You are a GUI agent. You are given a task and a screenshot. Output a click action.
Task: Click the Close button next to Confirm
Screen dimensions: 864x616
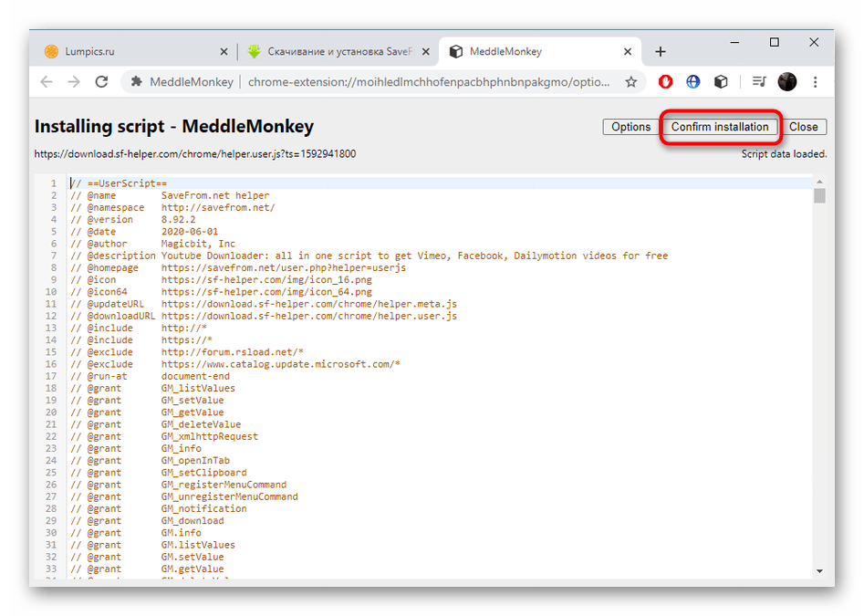pos(803,127)
